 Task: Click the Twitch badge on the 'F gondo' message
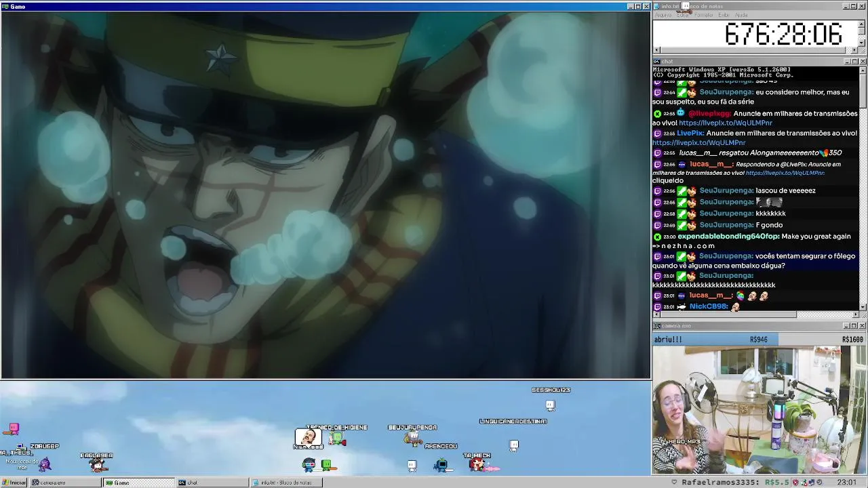657,225
